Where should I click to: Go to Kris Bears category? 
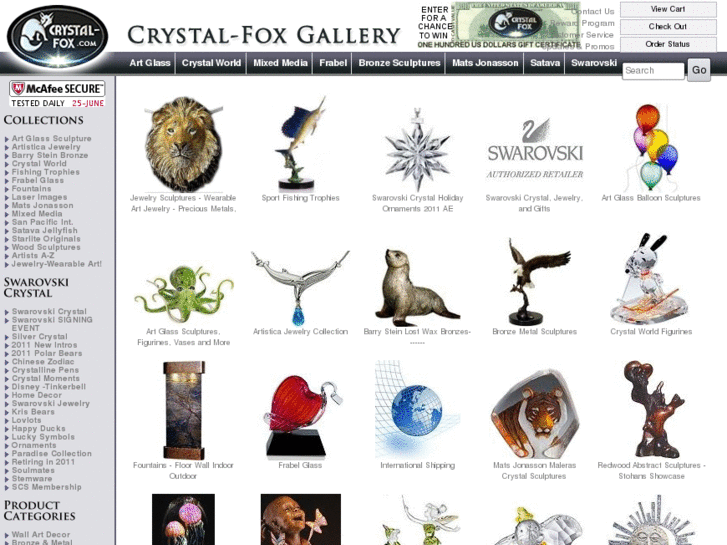tap(33, 412)
